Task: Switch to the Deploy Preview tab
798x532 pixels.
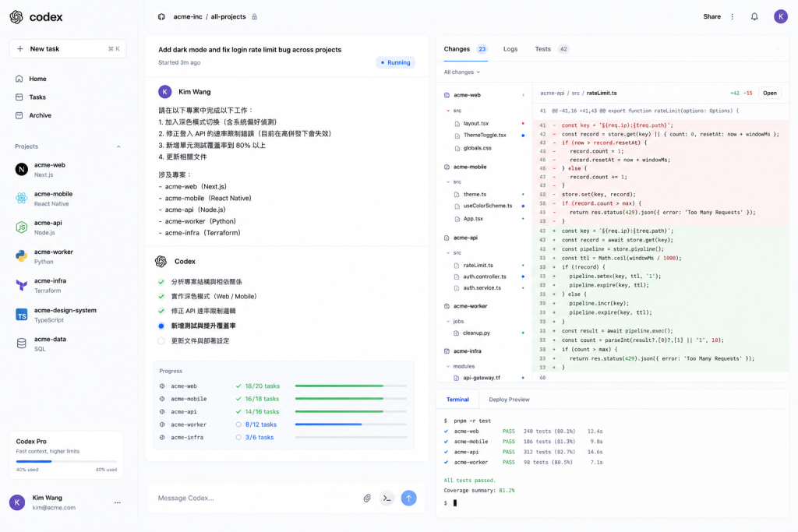Action: (509, 400)
